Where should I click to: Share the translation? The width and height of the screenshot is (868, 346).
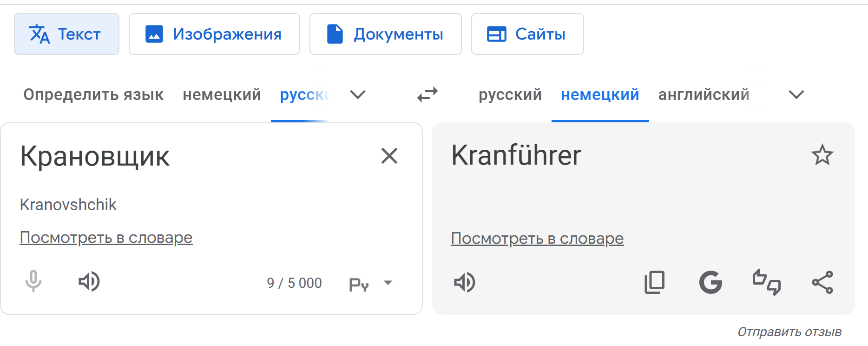(822, 282)
